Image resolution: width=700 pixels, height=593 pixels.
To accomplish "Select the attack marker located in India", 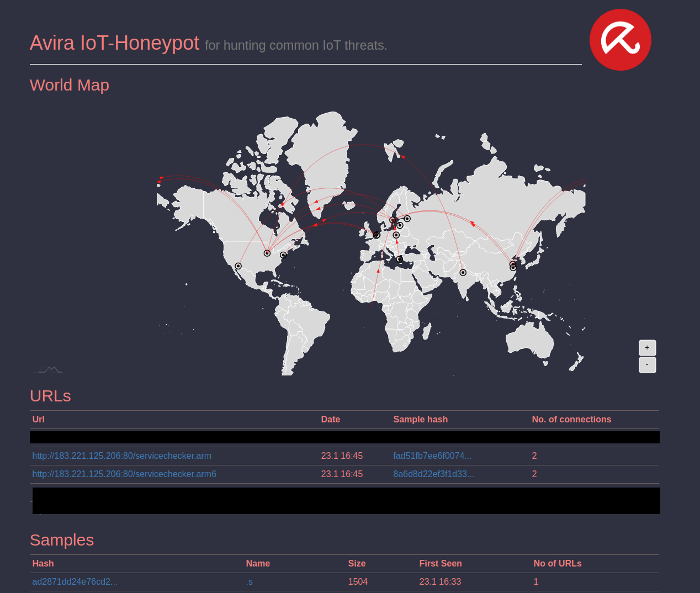I will [463, 273].
